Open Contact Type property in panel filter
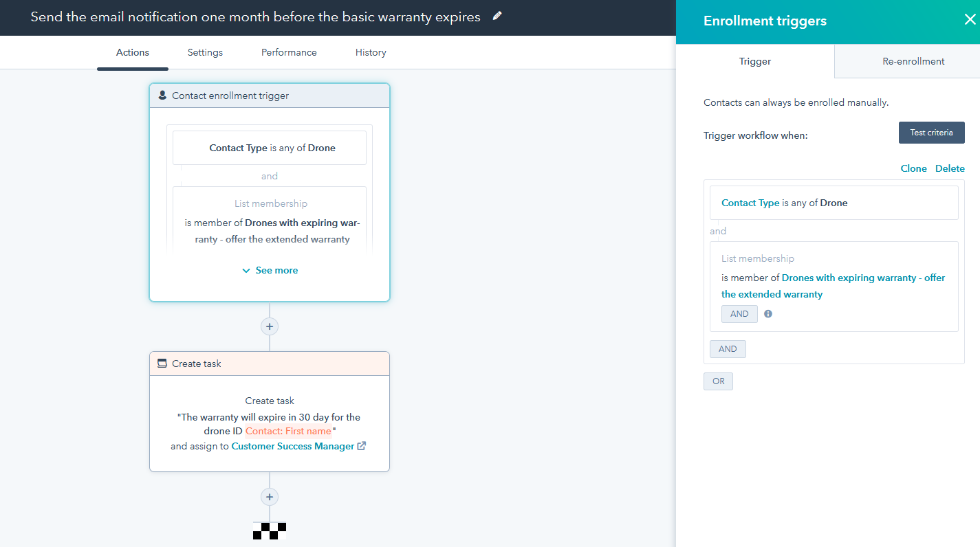This screenshot has width=980, height=547. coord(750,203)
